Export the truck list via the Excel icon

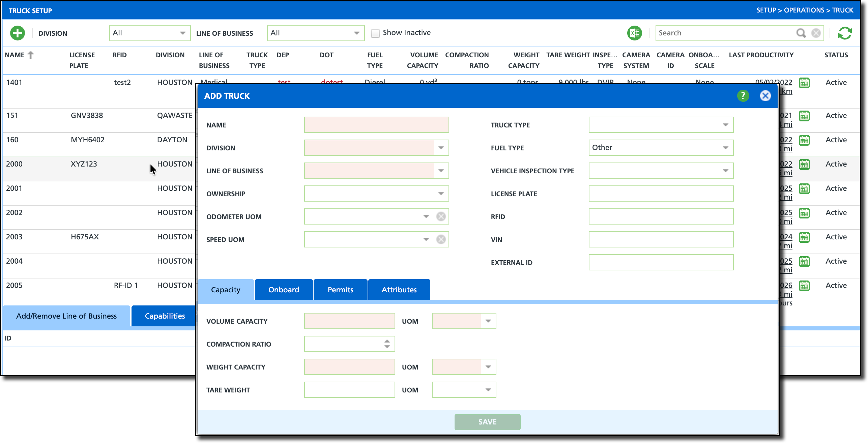point(634,33)
